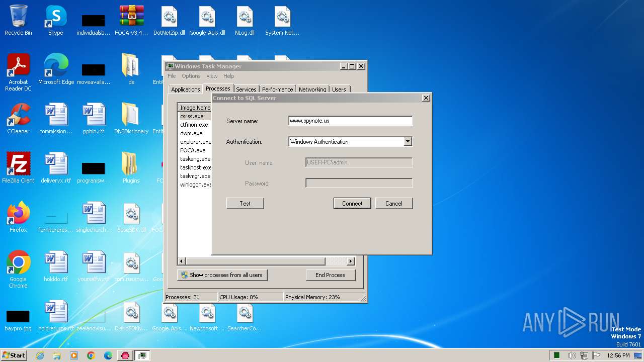The image size is (644, 362).
Task: Switch to the Performance tab
Action: pos(277,89)
